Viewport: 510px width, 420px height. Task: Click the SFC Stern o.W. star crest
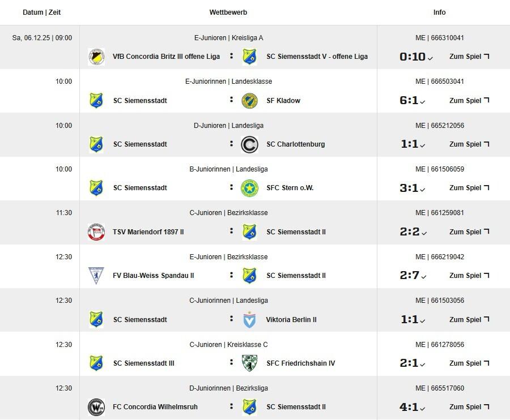(x=249, y=188)
